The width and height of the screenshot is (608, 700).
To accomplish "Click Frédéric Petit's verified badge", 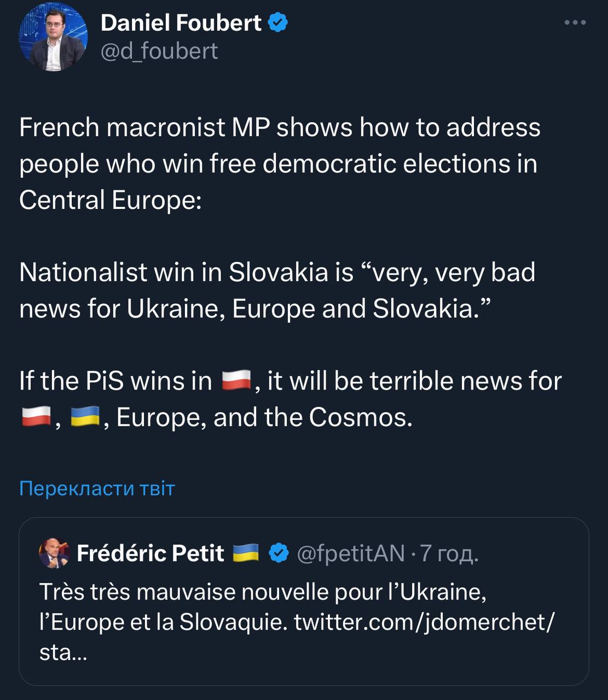I will 280,553.
